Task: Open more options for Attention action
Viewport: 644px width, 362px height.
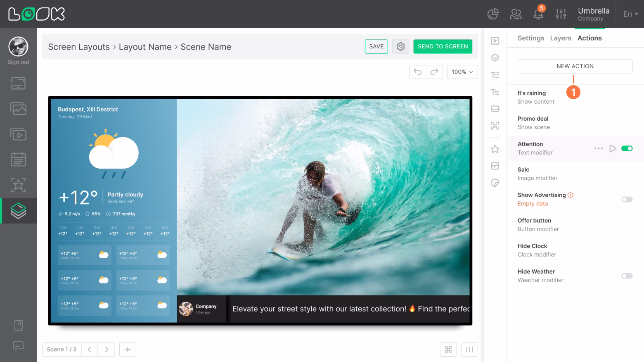Action: coord(599,148)
